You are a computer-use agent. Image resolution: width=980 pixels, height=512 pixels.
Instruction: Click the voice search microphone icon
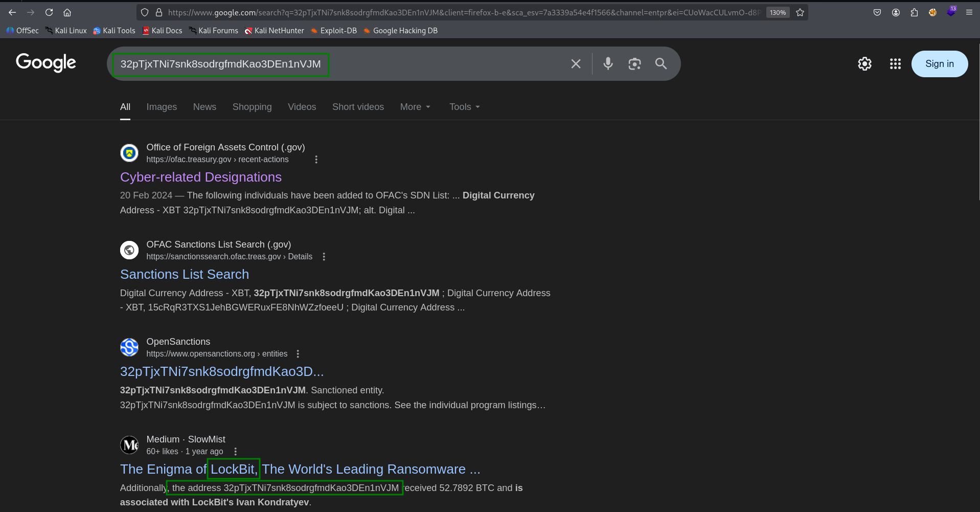click(x=608, y=63)
